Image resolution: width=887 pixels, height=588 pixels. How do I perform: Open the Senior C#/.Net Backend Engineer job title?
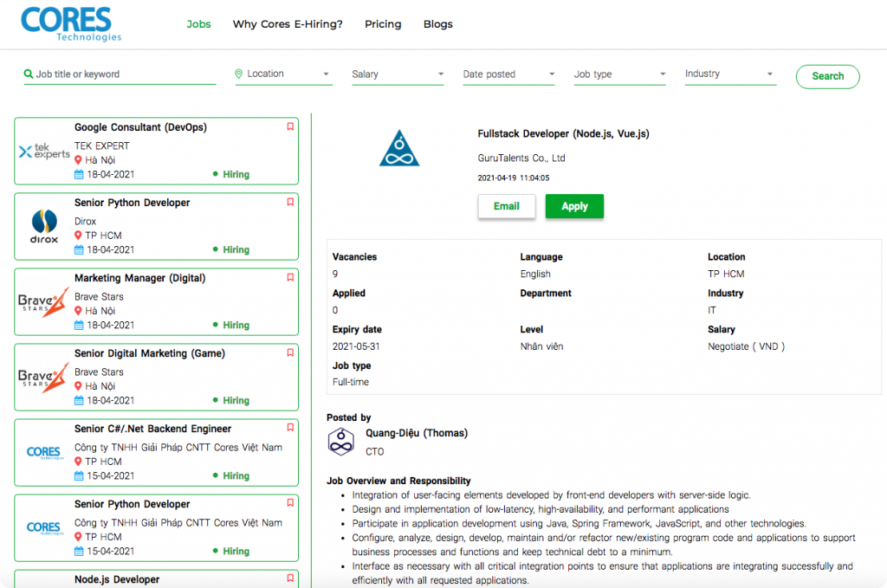(x=152, y=429)
